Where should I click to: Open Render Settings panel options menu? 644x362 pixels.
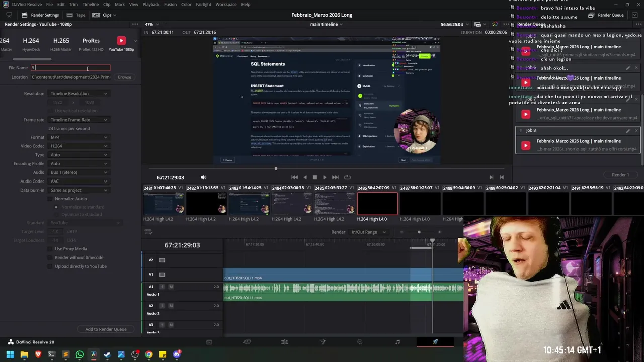coord(135,24)
